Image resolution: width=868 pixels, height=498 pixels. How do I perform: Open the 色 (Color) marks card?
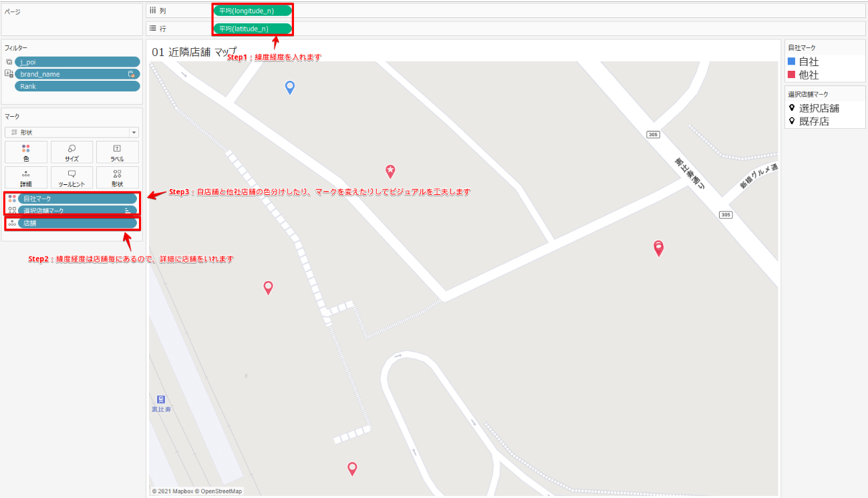click(x=26, y=152)
